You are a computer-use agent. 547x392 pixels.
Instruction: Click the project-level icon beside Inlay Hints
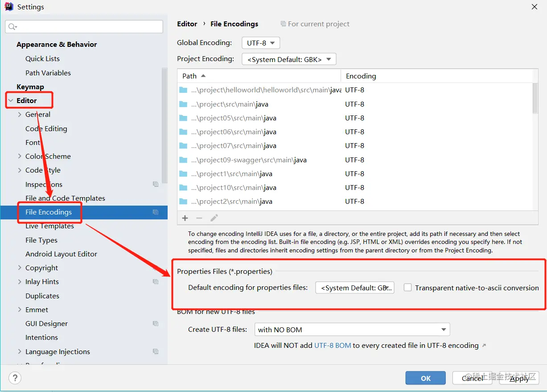coord(156,282)
